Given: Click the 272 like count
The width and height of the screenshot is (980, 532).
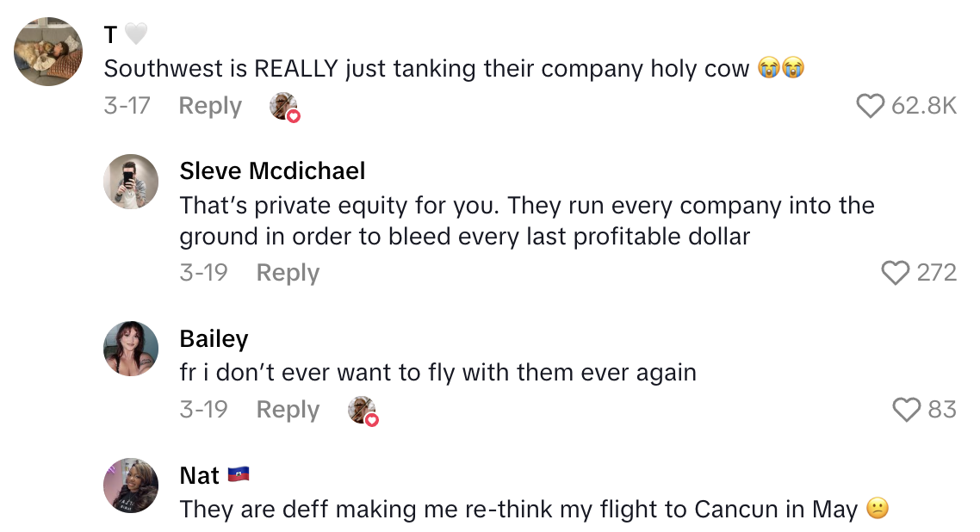Looking at the screenshot, I should [x=937, y=273].
